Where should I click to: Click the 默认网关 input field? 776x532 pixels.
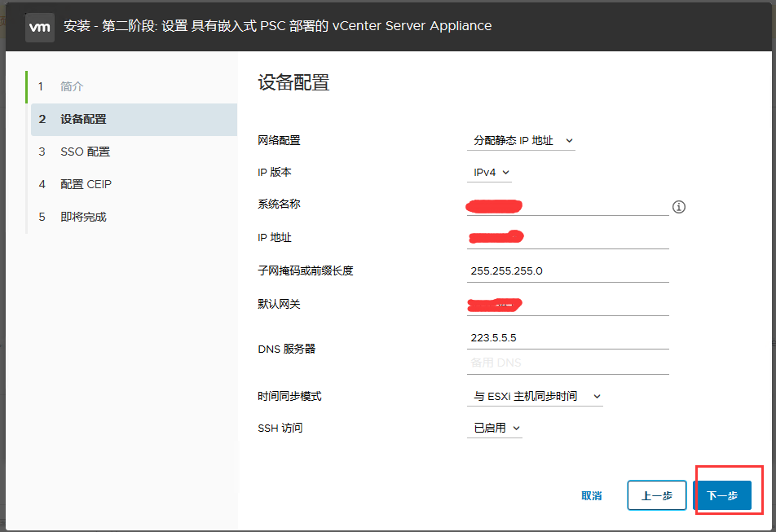point(567,305)
